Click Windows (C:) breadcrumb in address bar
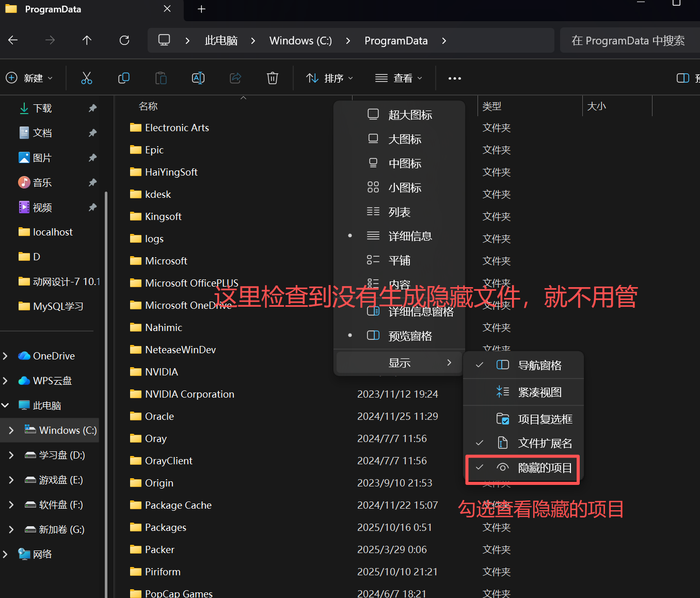This screenshot has height=598, width=700. pos(300,40)
